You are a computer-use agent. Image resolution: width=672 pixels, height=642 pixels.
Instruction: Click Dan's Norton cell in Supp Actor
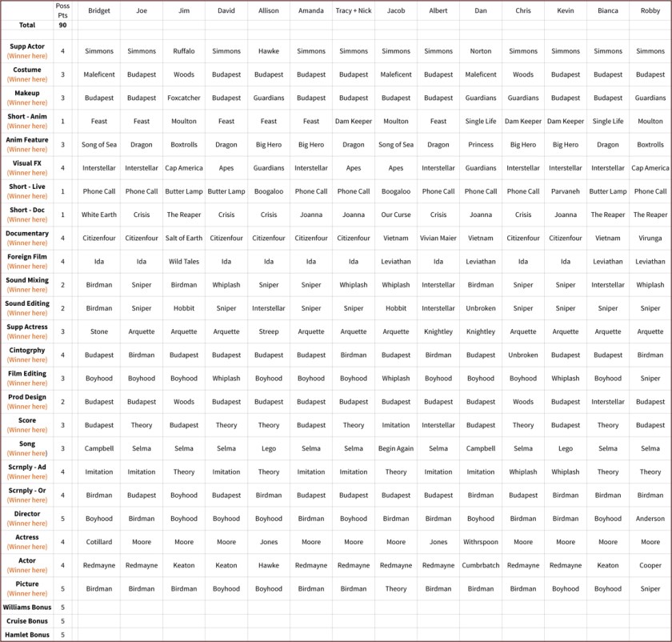tap(481, 51)
